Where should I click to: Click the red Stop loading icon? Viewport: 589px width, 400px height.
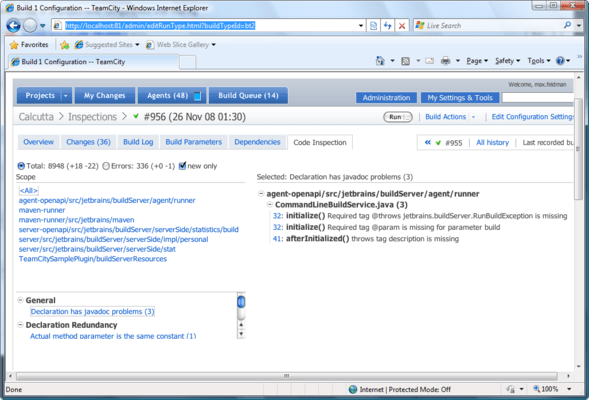coord(402,26)
